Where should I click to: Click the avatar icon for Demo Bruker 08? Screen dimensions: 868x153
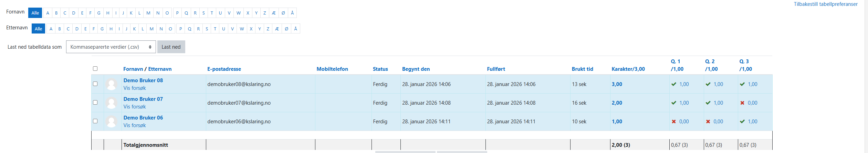[111, 84]
